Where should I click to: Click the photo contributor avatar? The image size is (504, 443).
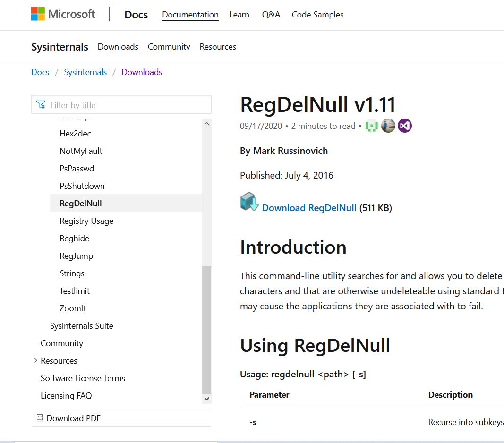pyautogui.click(x=388, y=126)
